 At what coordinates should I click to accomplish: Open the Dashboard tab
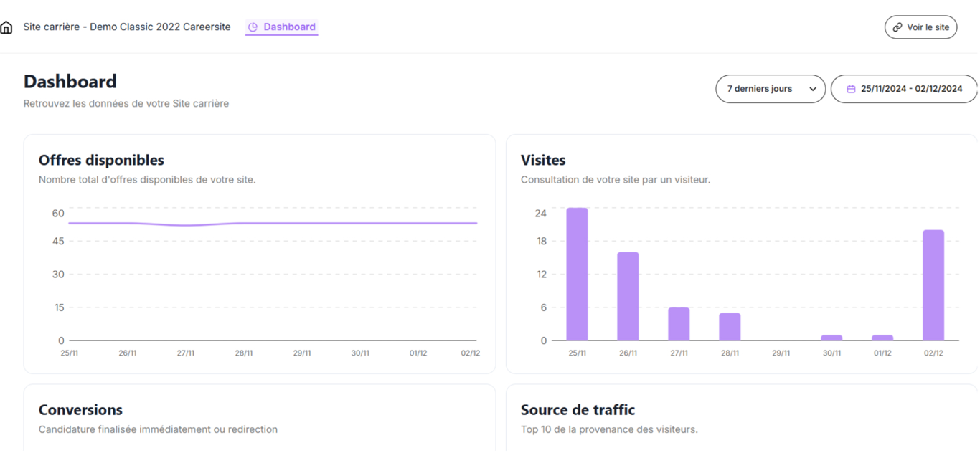pos(281,27)
